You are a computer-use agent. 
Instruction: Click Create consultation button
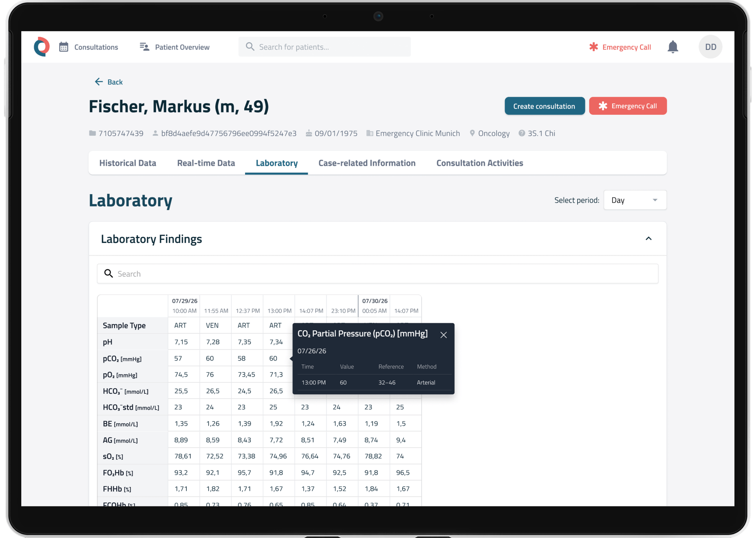(x=544, y=106)
